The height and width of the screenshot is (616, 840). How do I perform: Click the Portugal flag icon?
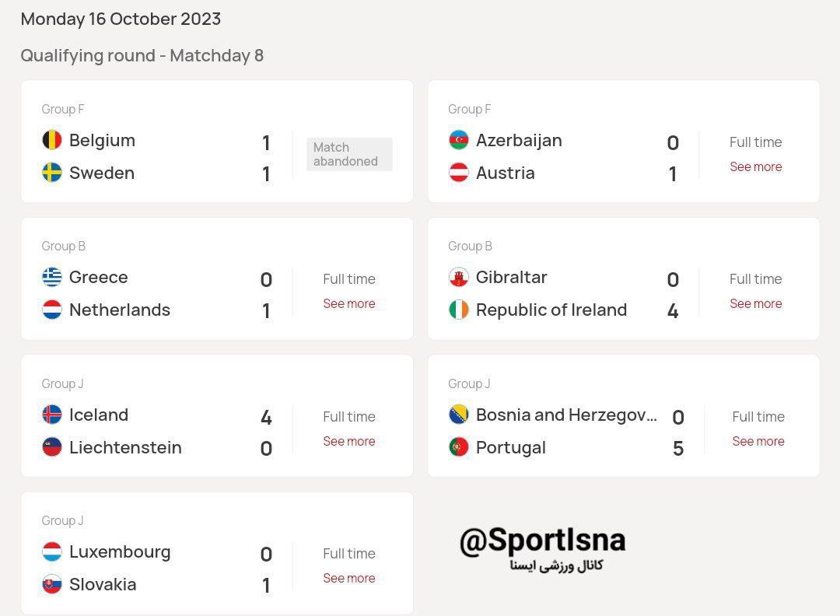459,447
